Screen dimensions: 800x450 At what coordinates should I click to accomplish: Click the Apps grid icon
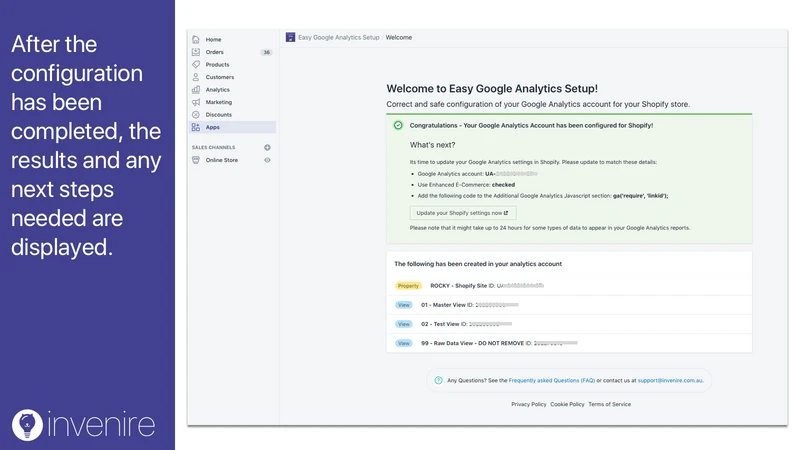196,127
